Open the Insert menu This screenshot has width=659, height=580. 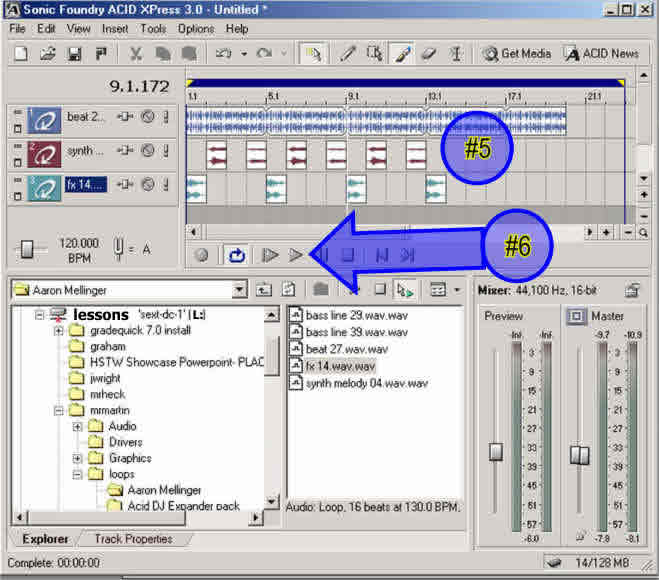(115, 29)
